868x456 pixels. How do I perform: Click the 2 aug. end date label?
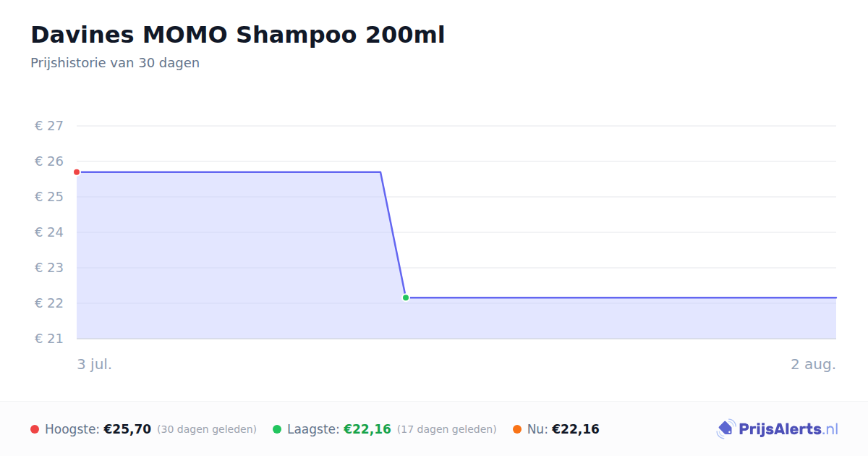click(813, 364)
